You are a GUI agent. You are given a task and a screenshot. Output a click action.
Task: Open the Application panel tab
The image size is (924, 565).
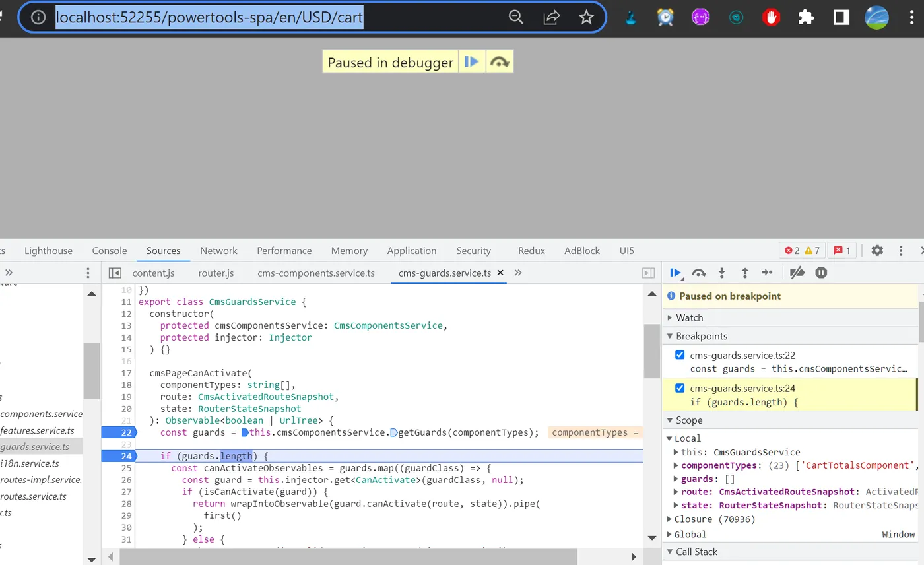412,251
